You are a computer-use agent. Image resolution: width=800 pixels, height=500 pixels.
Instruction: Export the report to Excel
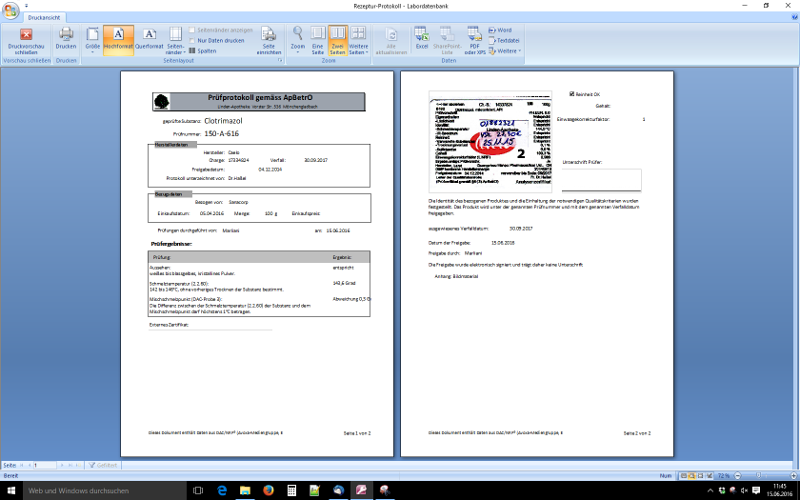tap(422, 40)
